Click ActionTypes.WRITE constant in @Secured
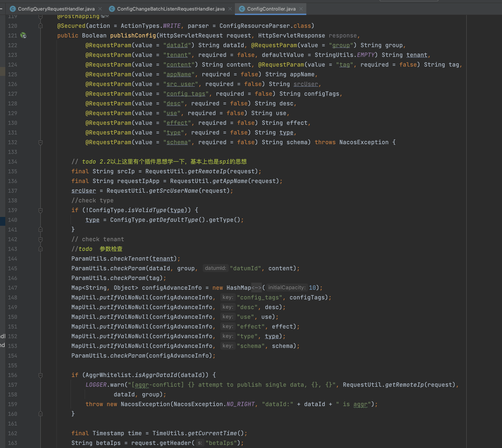The width and height of the screenshot is (502, 448). pyautogui.click(x=151, y=26)
